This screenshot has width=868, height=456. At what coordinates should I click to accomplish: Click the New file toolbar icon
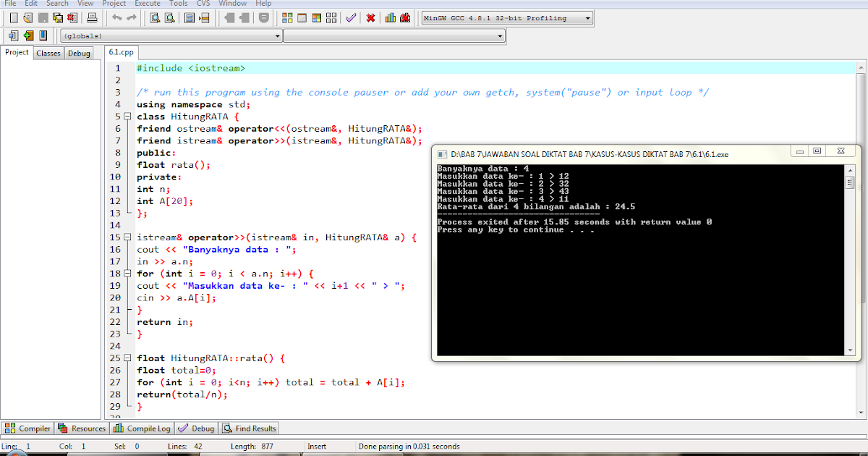(14, 18)
